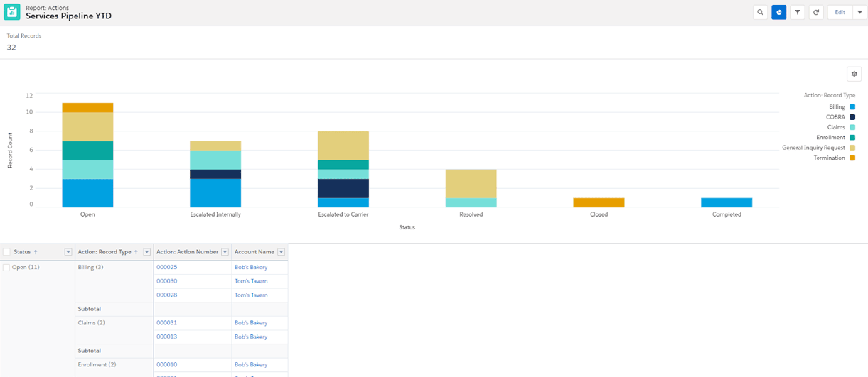
Task: Open Action: Action Number column dropdown
Action: 225,252
